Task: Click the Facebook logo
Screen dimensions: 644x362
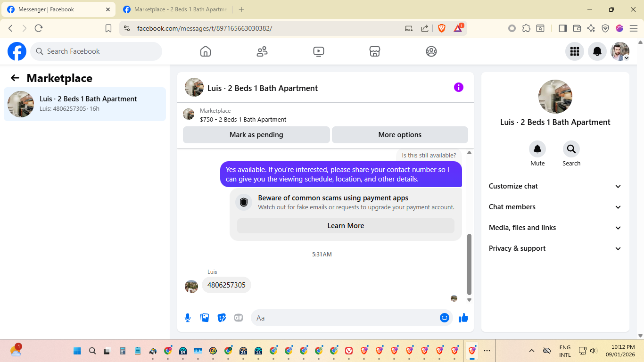Action: (x=17, y=51)
